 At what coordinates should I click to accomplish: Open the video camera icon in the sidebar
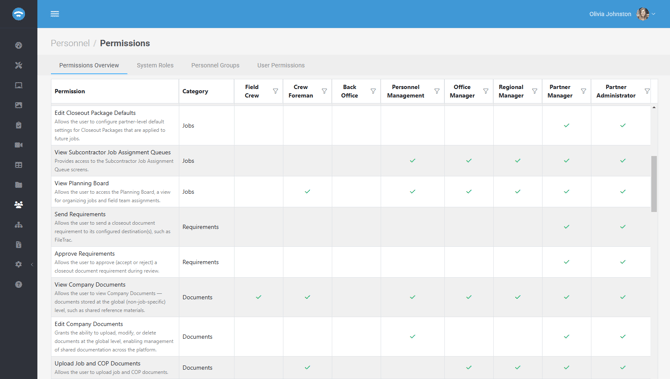(18, 145)
